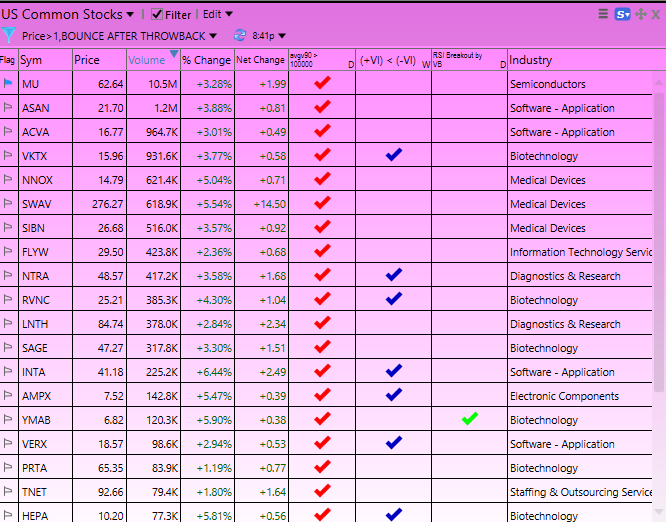Click the 276.27 price cell
Screen dimensions: 666x522
tap(99, 204)
